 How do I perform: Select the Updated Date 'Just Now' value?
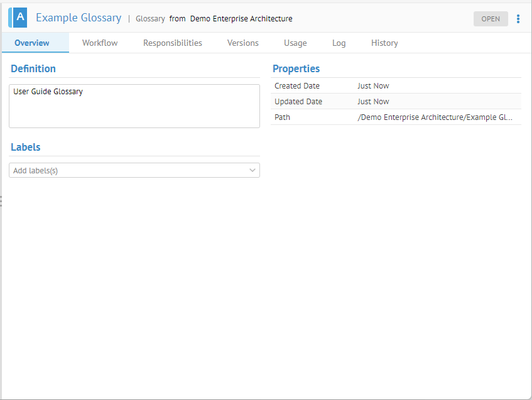pyautogui.click(x=374, y=102)
